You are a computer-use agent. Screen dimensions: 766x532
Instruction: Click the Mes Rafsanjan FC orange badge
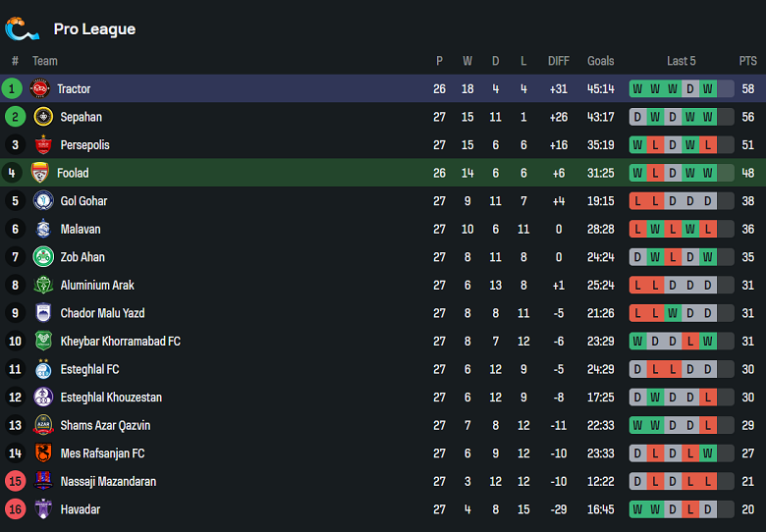click(42, 453)
